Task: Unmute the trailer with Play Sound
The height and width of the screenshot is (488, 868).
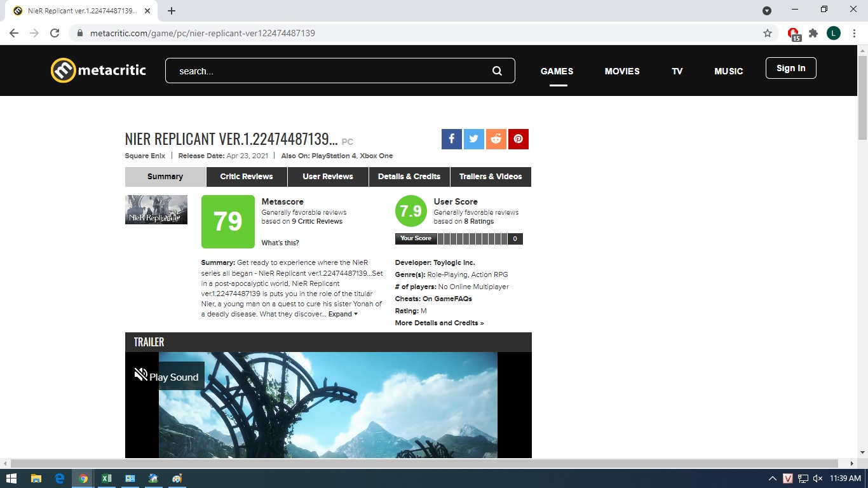Action: pyautogui.click(x=166, y=376)
